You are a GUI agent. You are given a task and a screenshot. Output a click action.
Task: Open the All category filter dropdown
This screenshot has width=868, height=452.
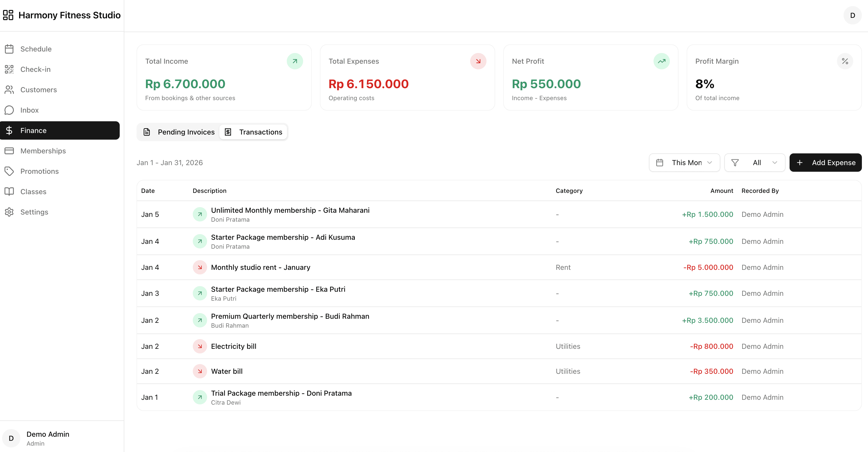pos(754,163)
